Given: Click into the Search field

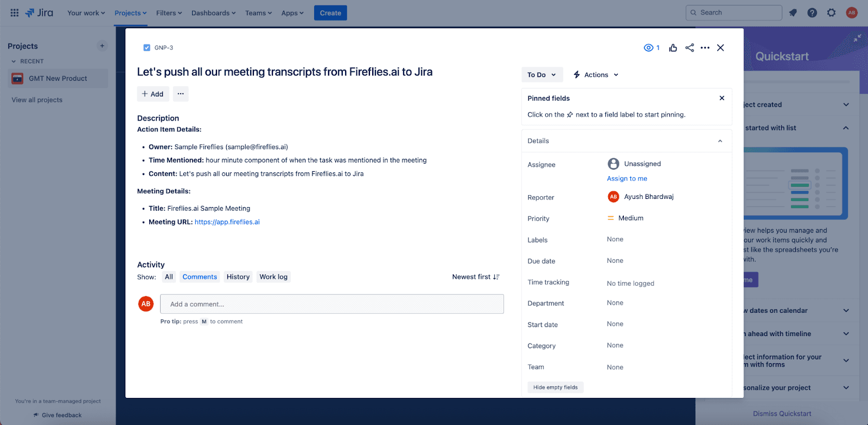Looking at the screenshot, I should tap(733, 12).
